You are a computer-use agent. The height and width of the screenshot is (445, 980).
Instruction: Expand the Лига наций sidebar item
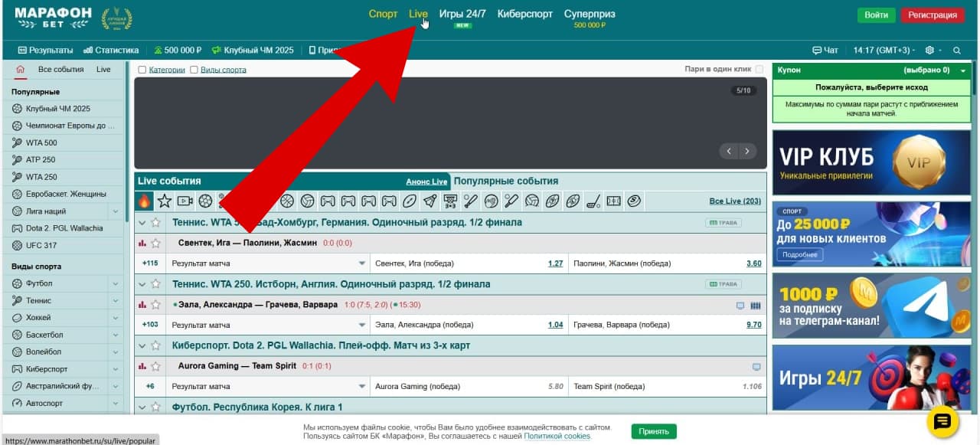(116, 211)
